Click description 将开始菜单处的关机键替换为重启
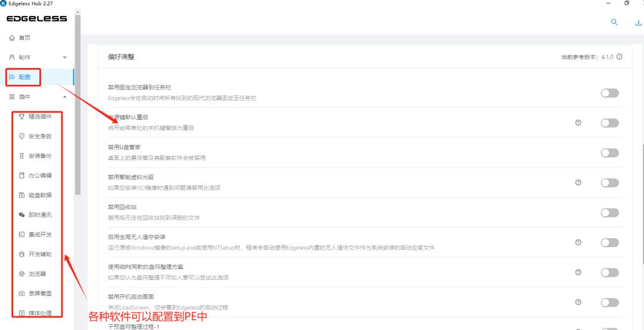Image resolution: width=644 pixels, height=330 pixels. pos(151,128)
